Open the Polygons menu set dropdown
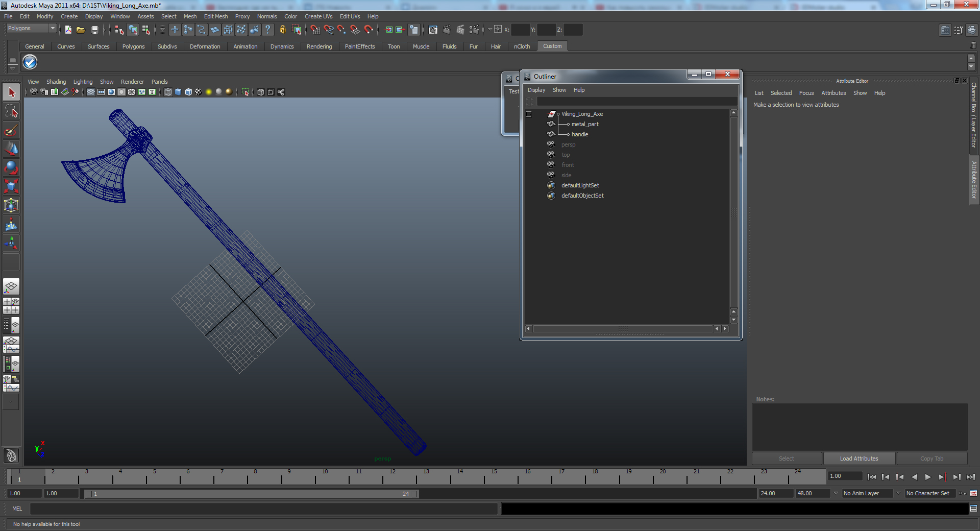 [52, 29]
